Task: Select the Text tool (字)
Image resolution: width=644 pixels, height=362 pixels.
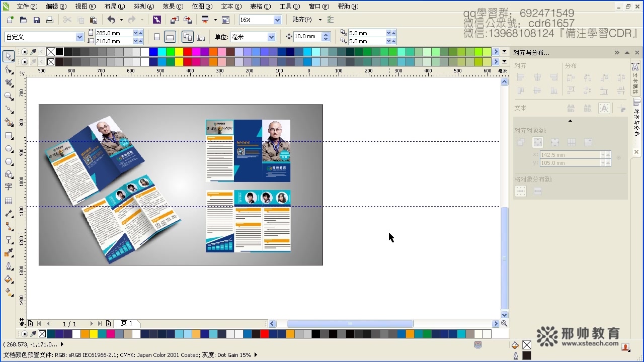Action: (x=9, y=187)
